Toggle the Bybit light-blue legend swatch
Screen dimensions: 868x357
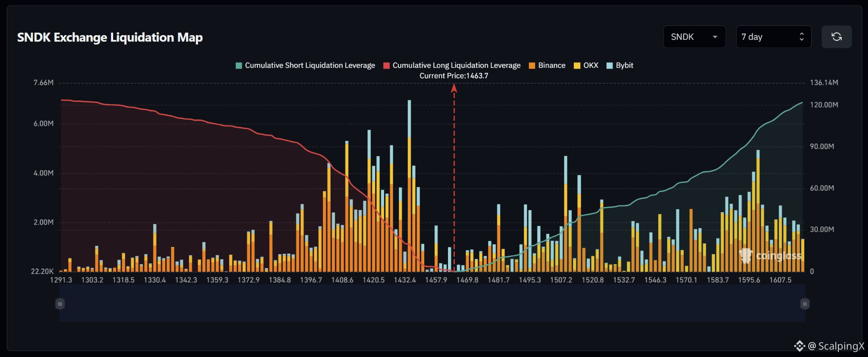(x=609, y=66)
